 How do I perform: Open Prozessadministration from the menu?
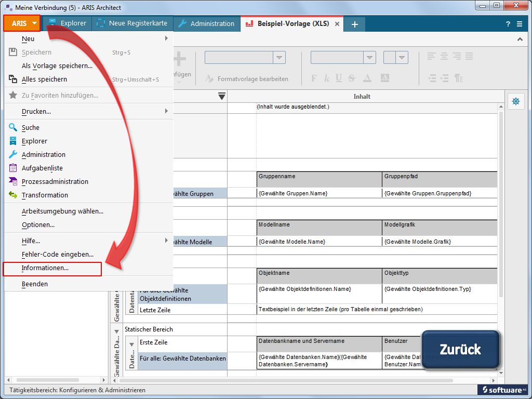click(88, 181)
